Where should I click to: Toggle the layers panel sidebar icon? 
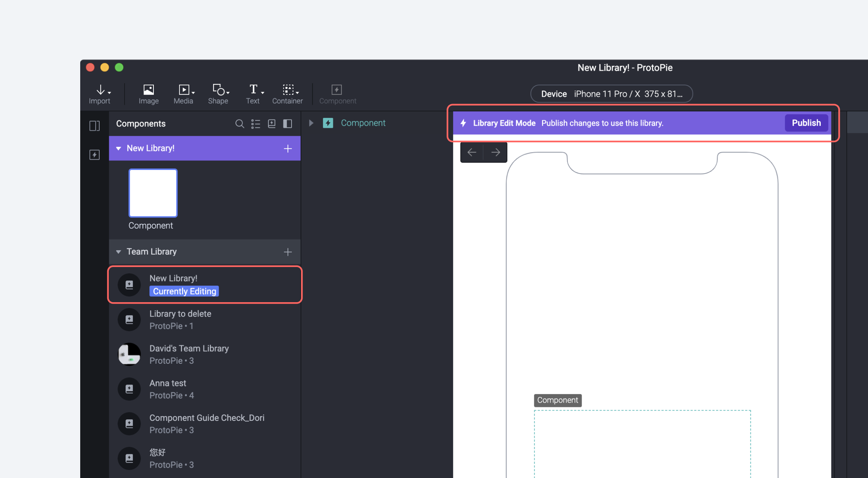pos(94,126)
